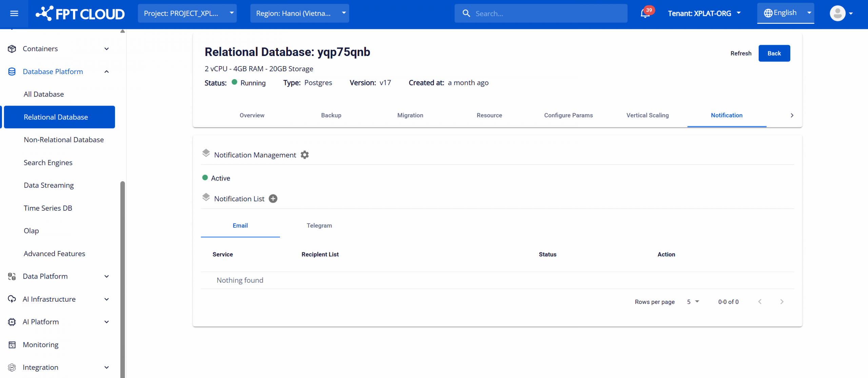Screen dimensions: 868x378
Task: Open the hamburger menu icon
Action: (14, 14)
